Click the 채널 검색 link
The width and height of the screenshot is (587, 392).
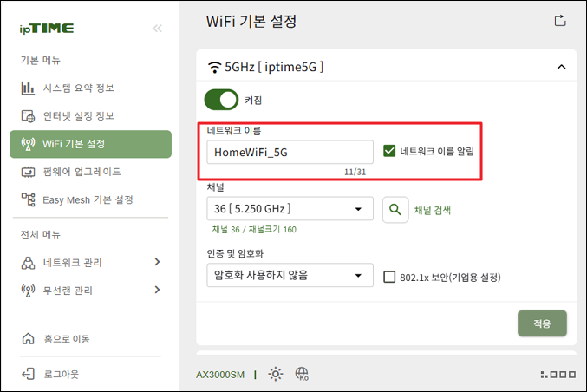[433, 210]
